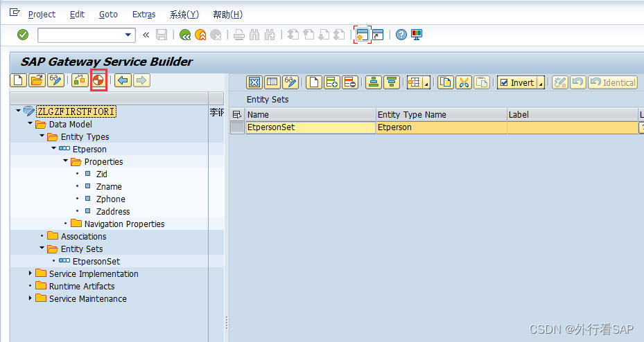Collapse the command field using « arrow

click(146, 35)
